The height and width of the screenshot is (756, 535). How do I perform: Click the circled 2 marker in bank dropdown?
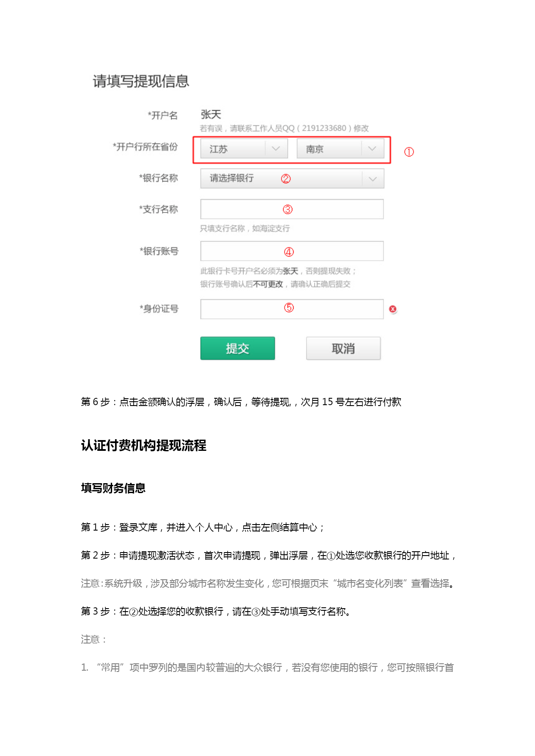coord(286,178)
